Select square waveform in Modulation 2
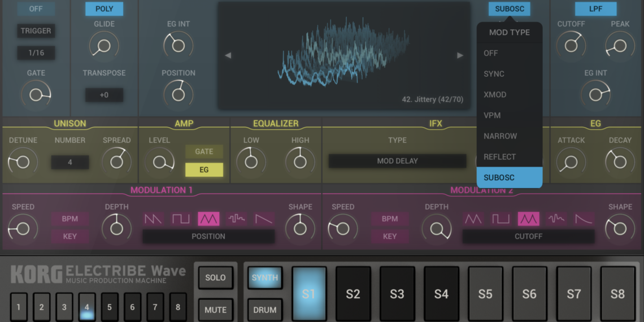644x322 pixels. pos(501,219)
